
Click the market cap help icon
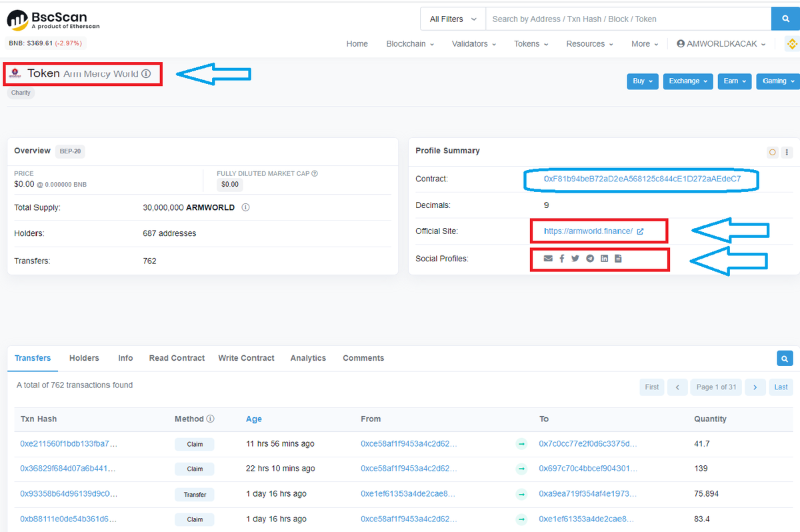click(315, 173)
